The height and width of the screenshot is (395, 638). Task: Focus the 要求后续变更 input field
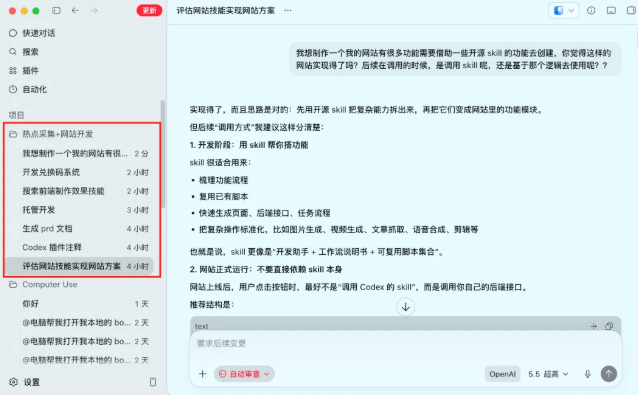coord(406,344)
